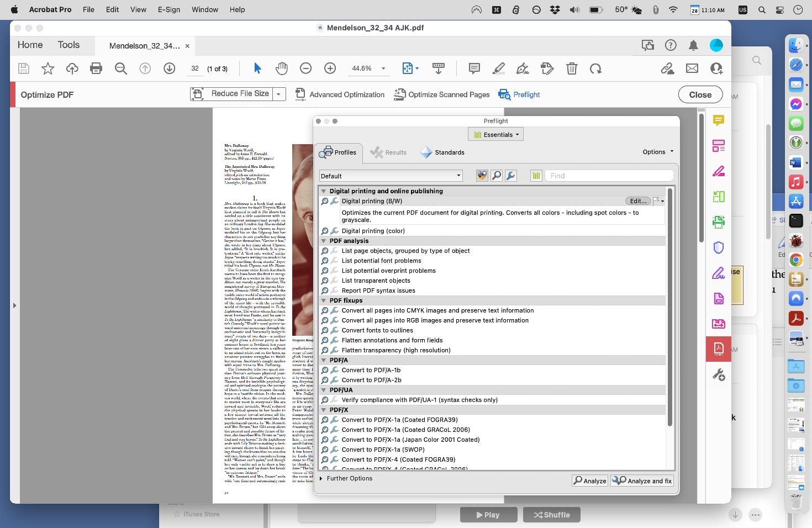Zoom in with the plus circle icon

pyautogui.click(x=330, y=68)
